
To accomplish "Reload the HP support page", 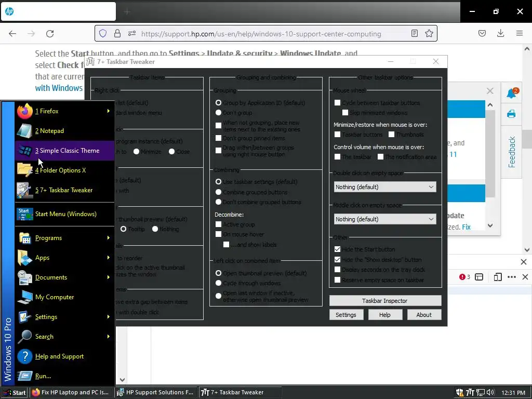I will [50, 34].
